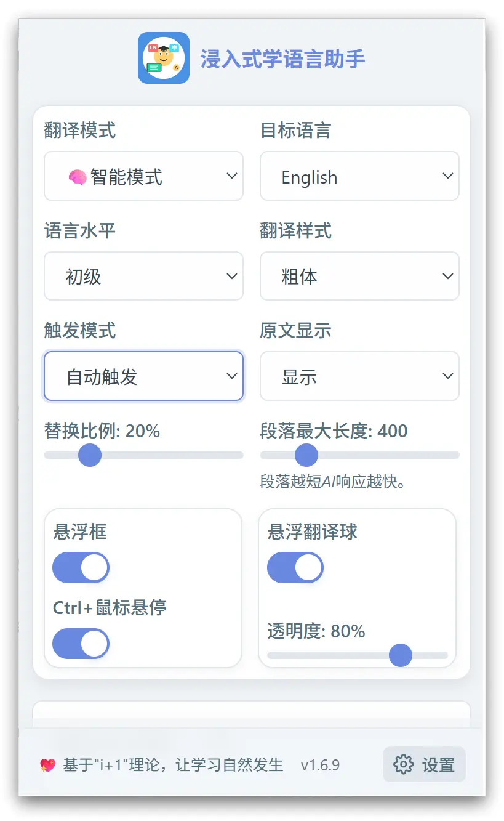Screen dimensions: 504x821
Task: Click the 透明度 slider handle
Action: (x=401, y=655)
